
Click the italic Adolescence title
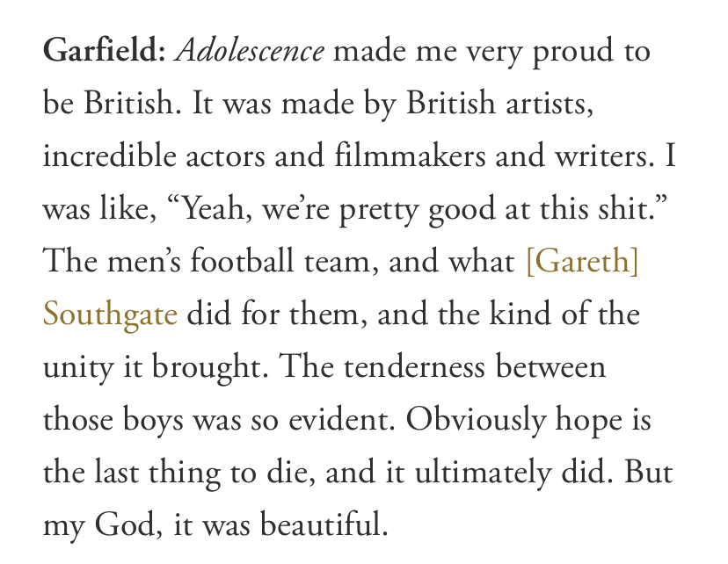coord(250,51)
